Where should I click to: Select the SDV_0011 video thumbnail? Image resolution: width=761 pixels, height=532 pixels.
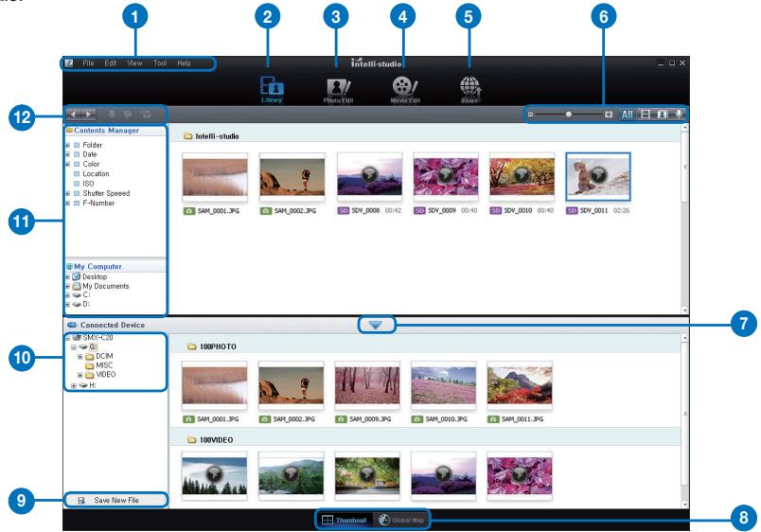click(x=598, y=177)
